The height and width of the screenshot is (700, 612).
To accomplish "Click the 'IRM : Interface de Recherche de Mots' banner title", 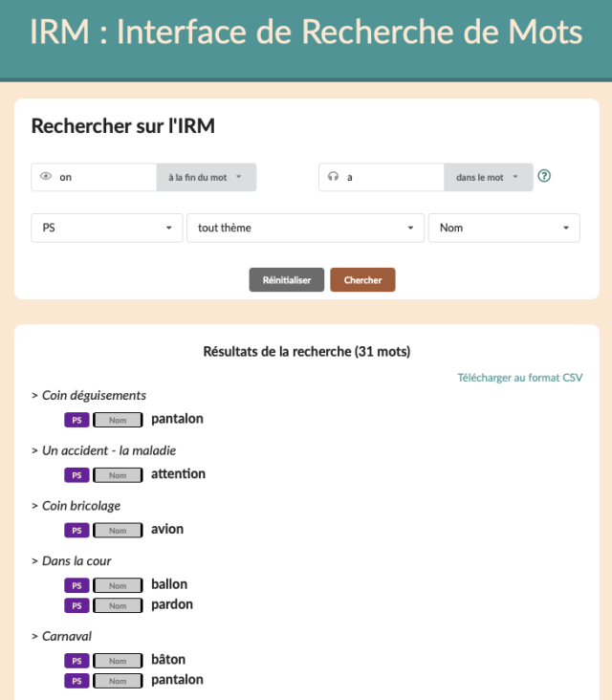I will click(x=306, y=32).
